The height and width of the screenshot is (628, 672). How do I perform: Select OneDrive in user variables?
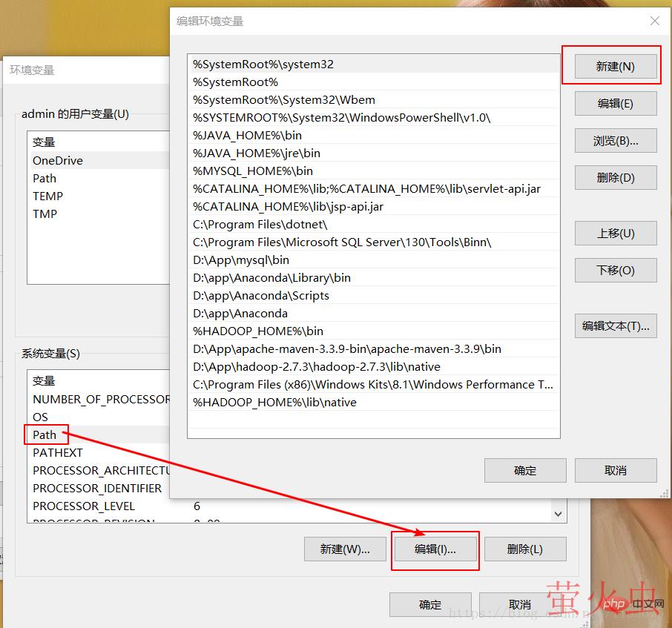[99, 161]
